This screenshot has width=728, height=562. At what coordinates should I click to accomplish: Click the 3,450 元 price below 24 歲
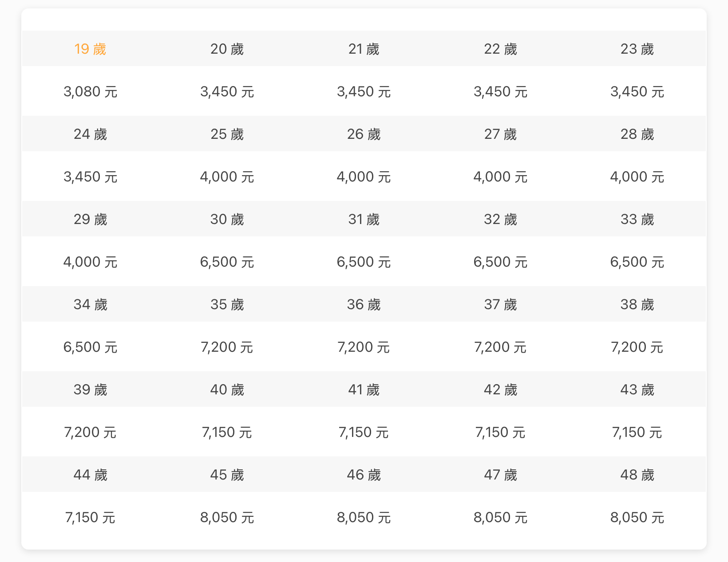[90, 177]
